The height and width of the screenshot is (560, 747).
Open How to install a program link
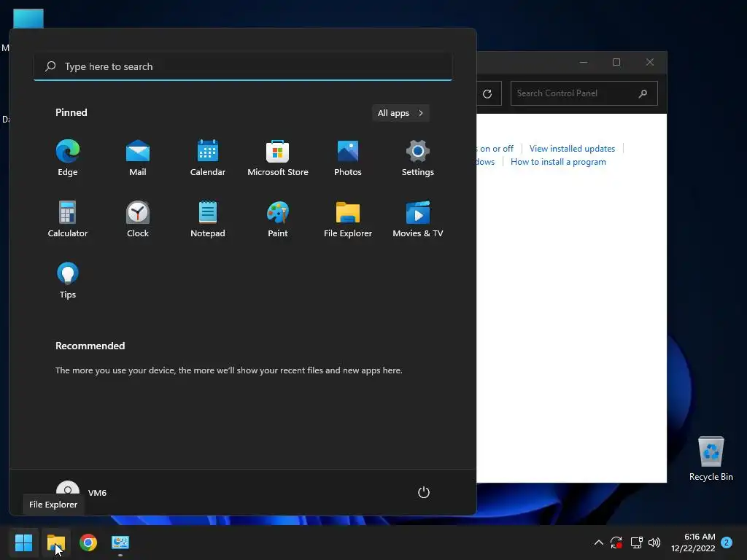pyautogui.click(x=558, y=162)
